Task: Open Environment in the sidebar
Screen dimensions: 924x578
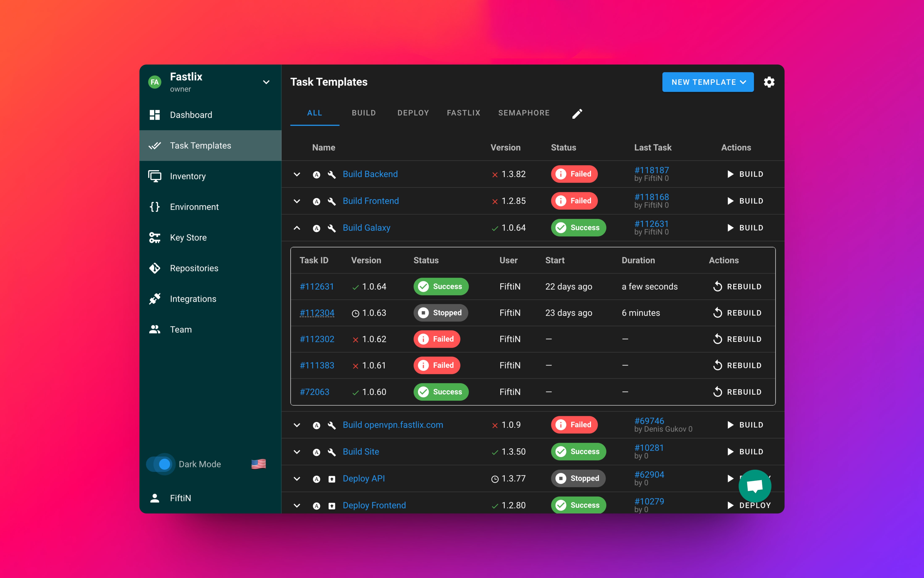Action: 210,207
